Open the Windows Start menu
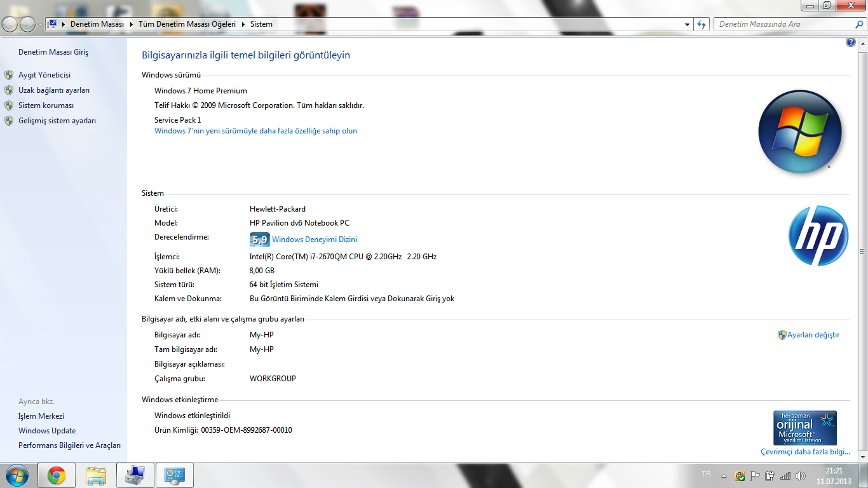 16,475
